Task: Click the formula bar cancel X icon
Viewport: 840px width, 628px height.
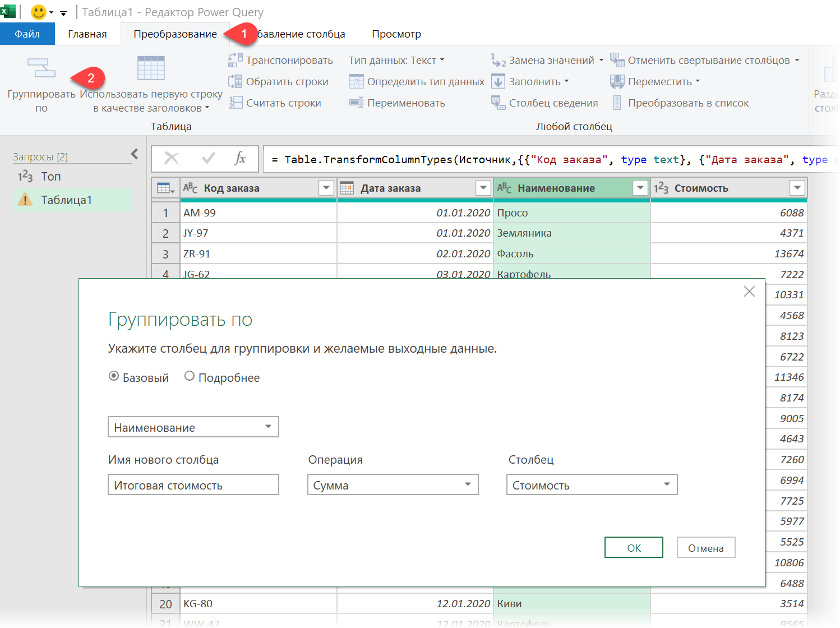Action: [x=172, y=159]
